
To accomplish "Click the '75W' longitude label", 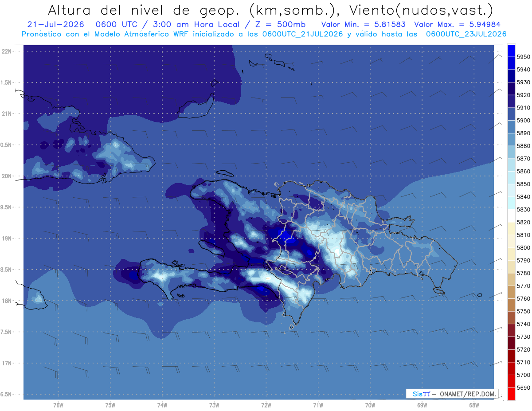I will click(110, 405).
